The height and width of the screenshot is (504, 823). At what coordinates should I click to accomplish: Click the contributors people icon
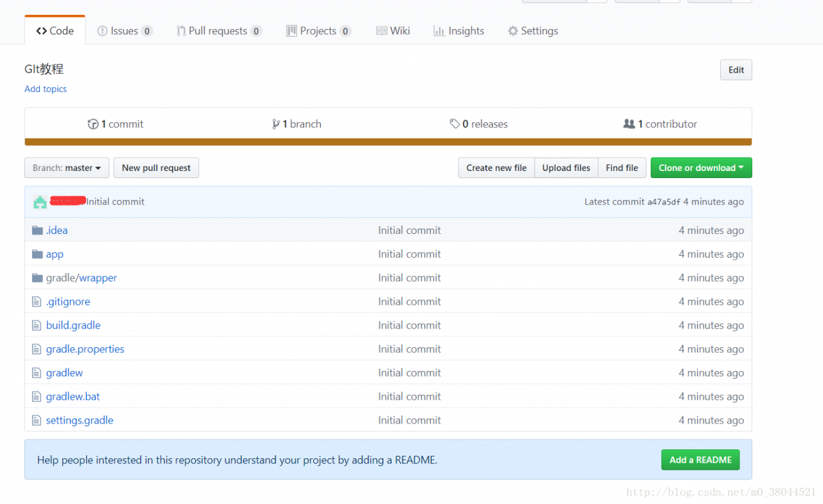[629, 124]
